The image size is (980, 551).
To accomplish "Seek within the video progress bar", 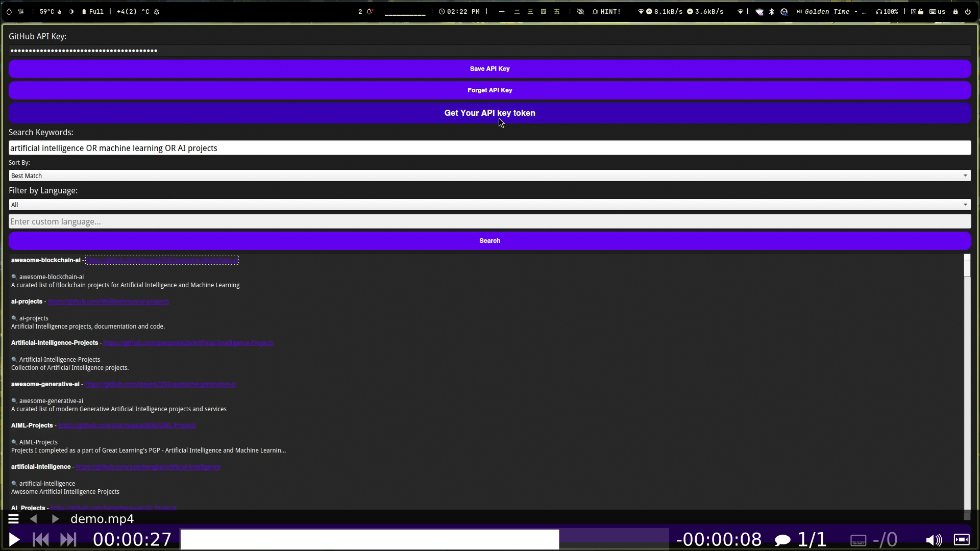I will pyautogui.click(x=424, y=539).
